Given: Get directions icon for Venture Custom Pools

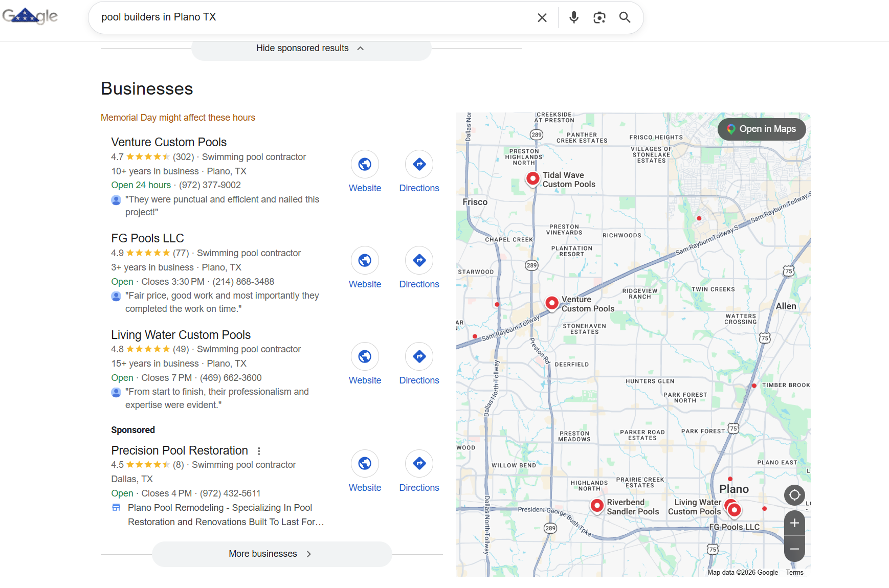Looking at the screenshot, I should point(419,164).
